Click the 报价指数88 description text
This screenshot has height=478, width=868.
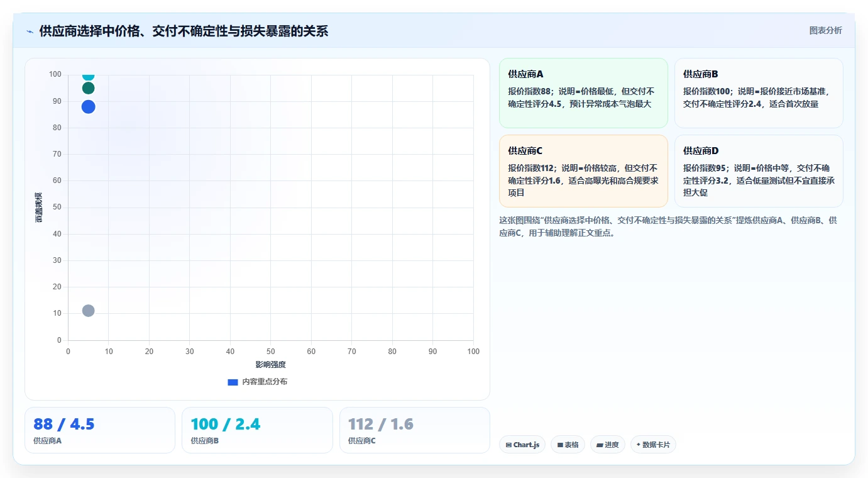581,97
